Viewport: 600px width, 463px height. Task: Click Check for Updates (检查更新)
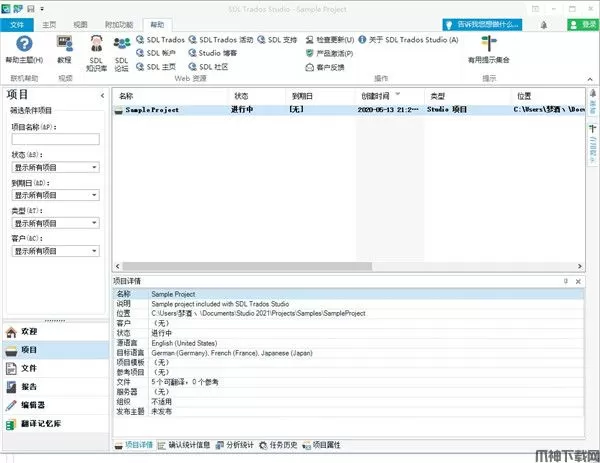[330, 40]
